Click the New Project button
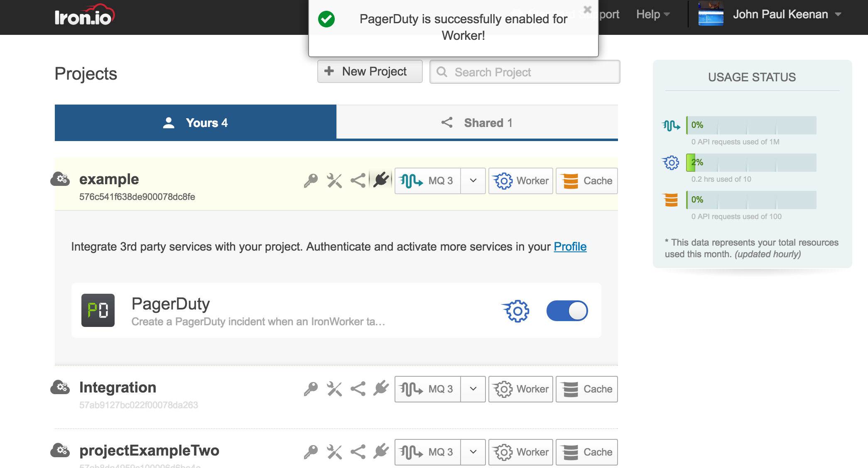 370,71
